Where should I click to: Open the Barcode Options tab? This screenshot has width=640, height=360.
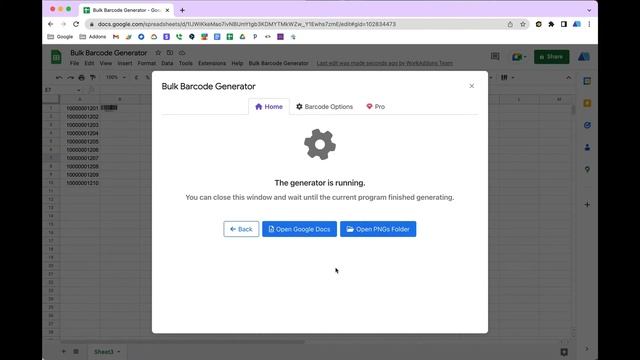click(324, 107)
